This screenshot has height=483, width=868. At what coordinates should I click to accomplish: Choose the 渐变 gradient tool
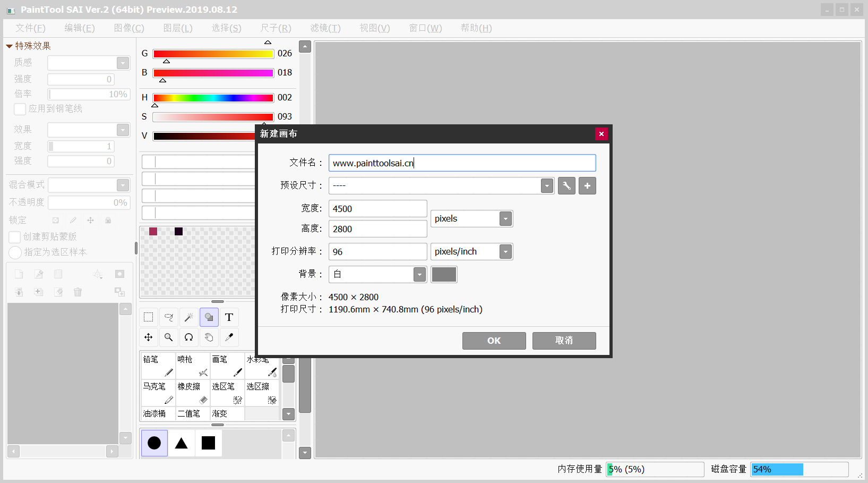227,413
